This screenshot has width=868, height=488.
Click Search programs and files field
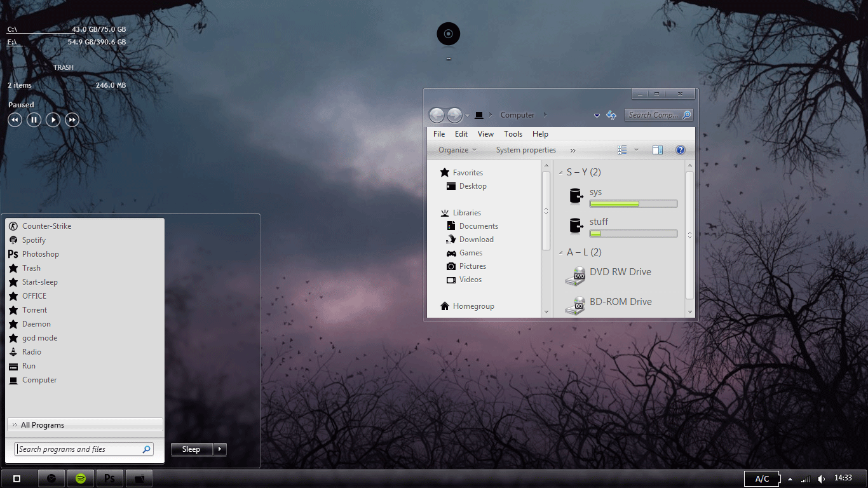pyautogui.click(x=84, y=449)
